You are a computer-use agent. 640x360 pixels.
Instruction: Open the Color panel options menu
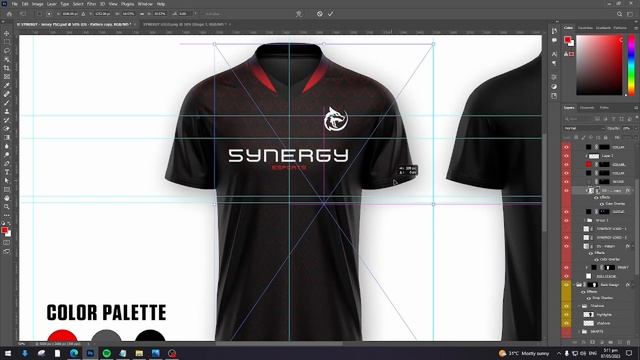636,28
